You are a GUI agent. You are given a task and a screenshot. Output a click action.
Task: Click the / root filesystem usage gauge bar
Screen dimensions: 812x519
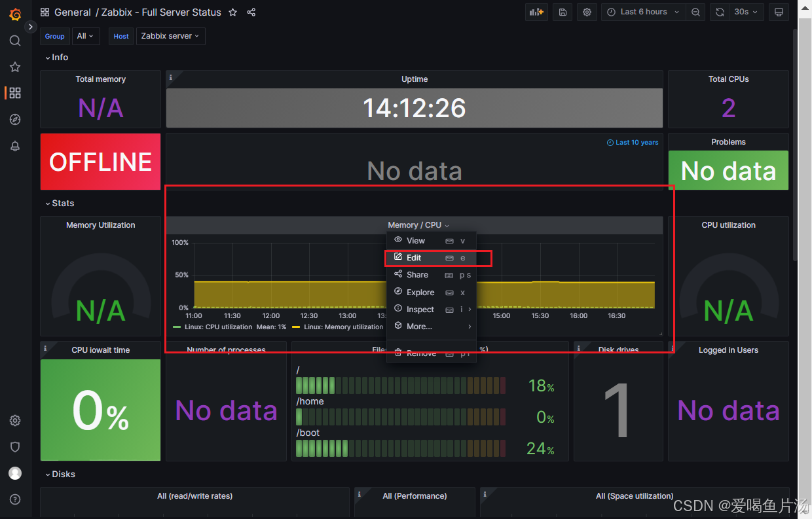401,385
